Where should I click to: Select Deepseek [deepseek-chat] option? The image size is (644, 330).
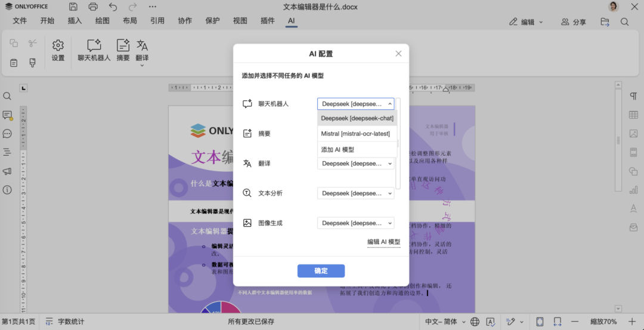[x=357, y=118]
